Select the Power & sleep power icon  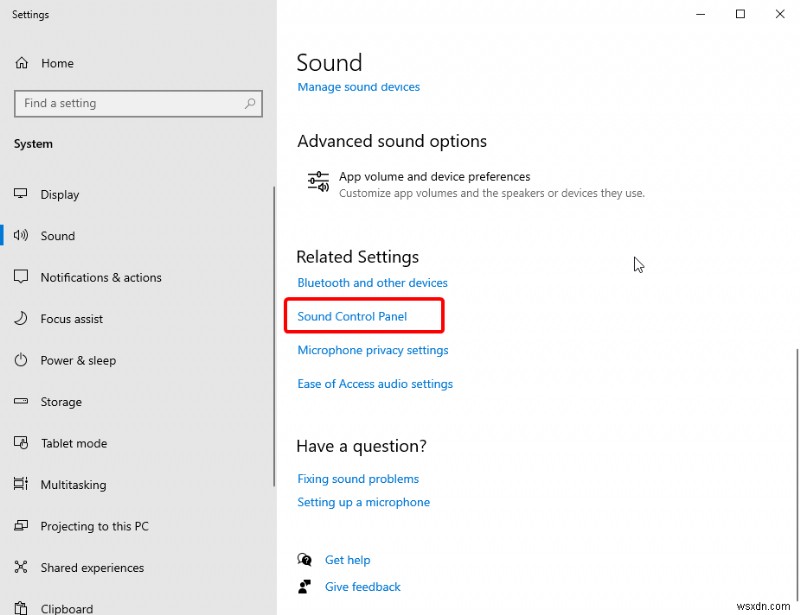pyautogui.click(x=23, y=360)
